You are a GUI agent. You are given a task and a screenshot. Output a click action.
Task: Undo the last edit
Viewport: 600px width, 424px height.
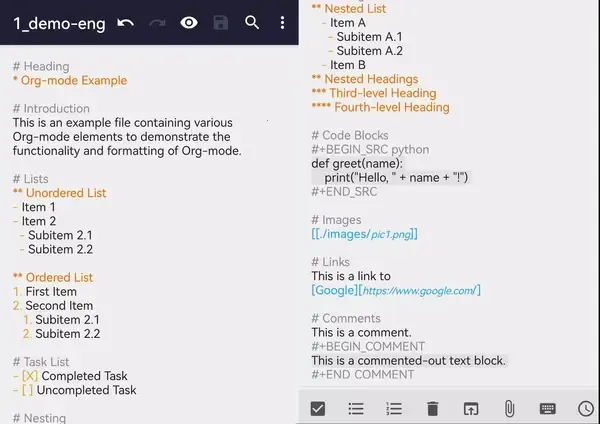[126, 23]
